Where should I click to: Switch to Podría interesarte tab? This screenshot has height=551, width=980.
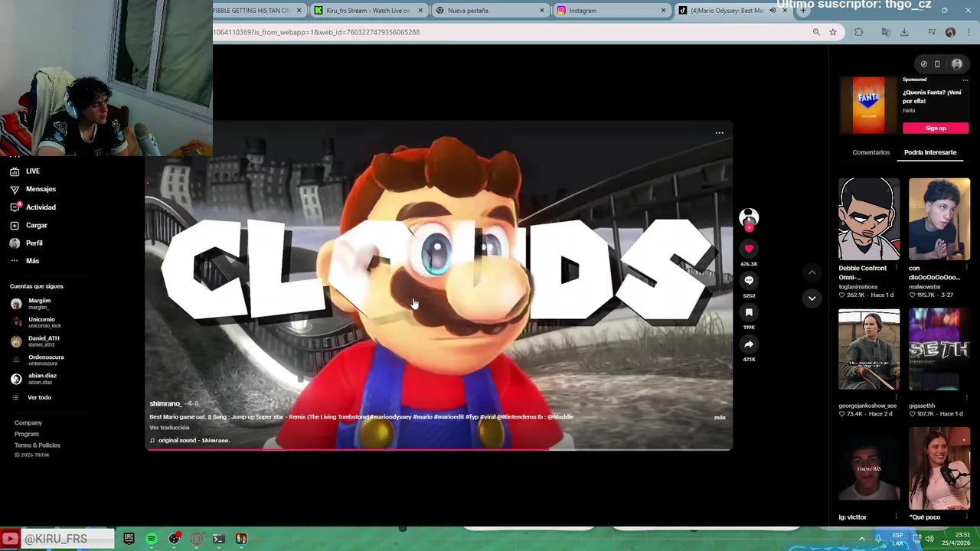point(930,152)
